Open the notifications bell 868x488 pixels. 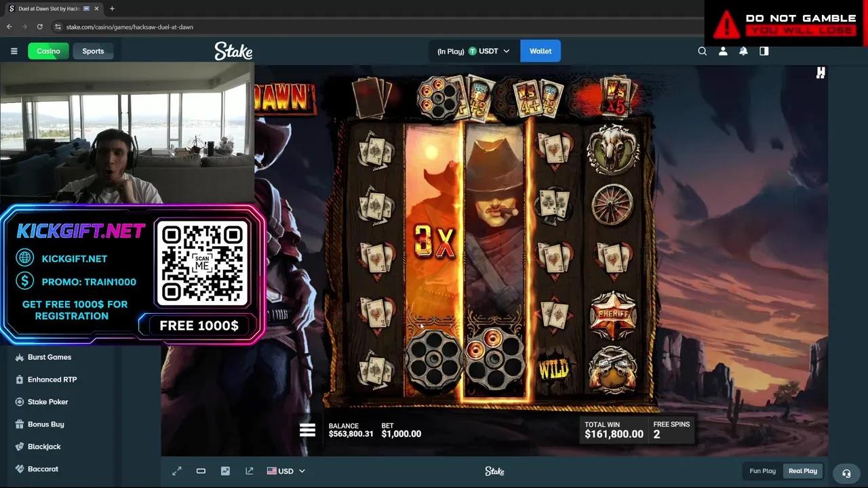pyautogui.click(x=743, y=51)
